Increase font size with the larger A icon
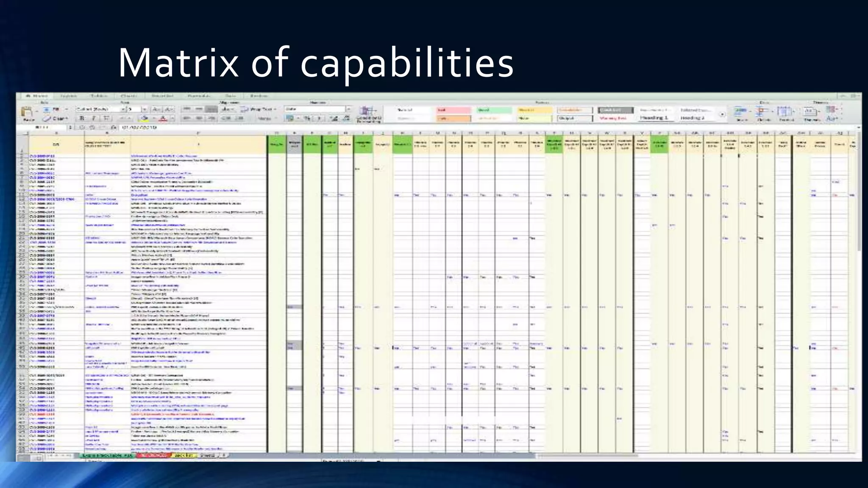The image size is (868, 488). pos(156,109)
